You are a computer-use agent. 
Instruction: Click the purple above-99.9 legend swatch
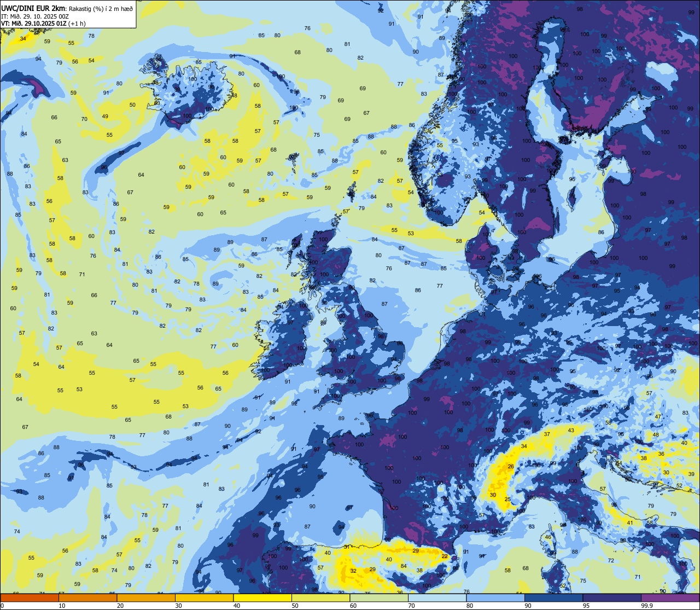(670, 598)
